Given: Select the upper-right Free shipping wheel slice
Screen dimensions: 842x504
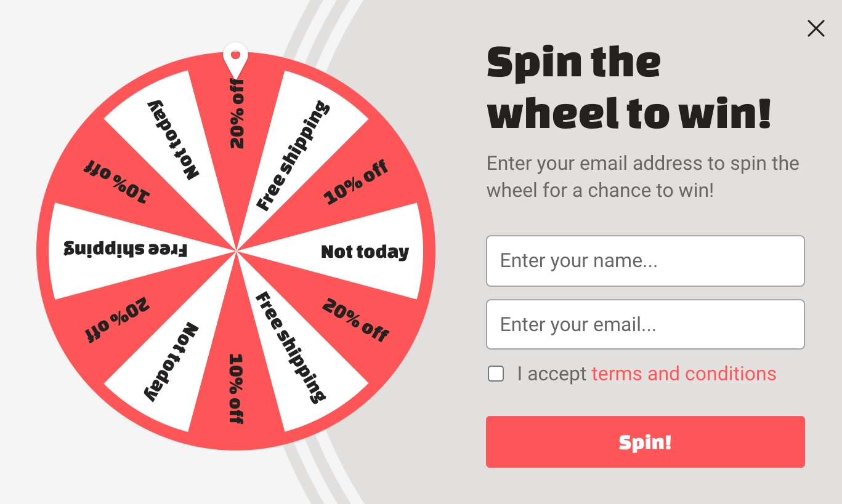Looking at the screenshot, I should (x=293, y=155).
